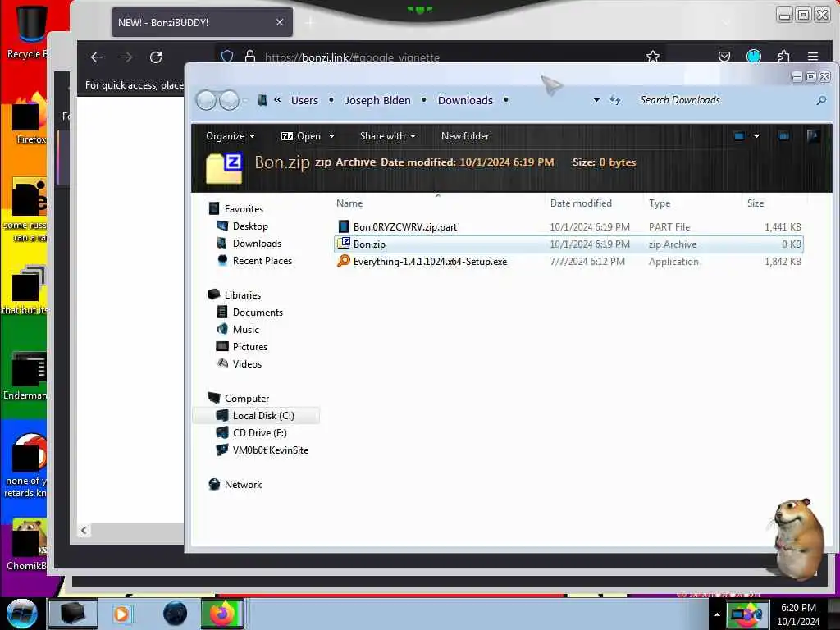
Task: Open CD Drive (E:)
Action: pos(260,433)
